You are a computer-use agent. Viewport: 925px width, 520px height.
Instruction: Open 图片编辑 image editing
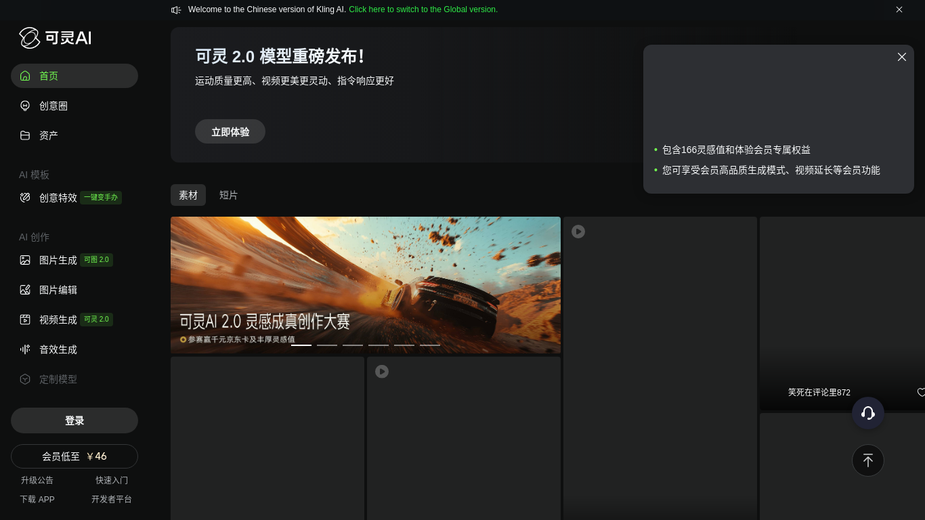point(58,290)
